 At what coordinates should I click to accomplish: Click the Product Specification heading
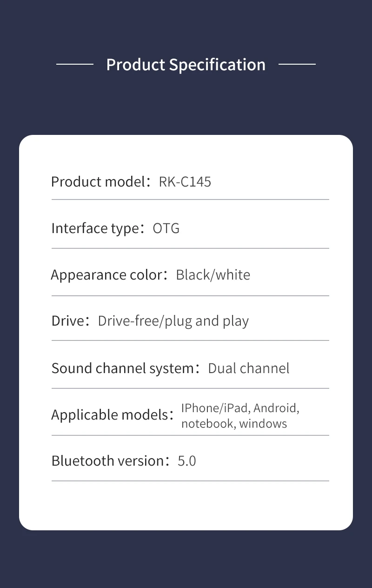(186, 65)
